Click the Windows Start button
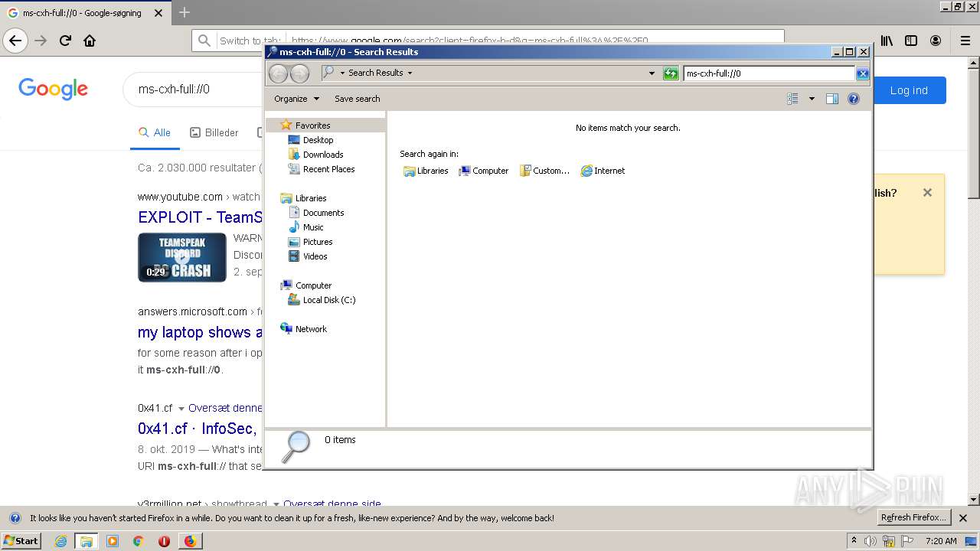This screenshot has height=551, width=980. coord(21,540)
